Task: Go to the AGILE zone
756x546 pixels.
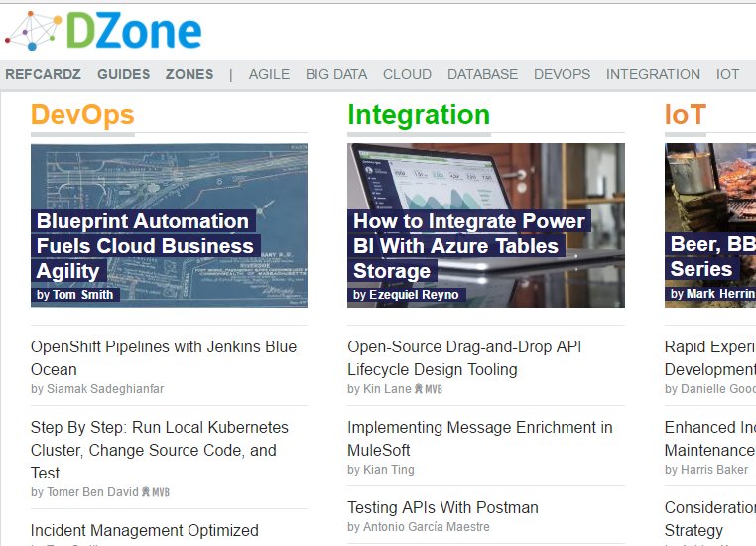Action: click(x=269, y=74)
